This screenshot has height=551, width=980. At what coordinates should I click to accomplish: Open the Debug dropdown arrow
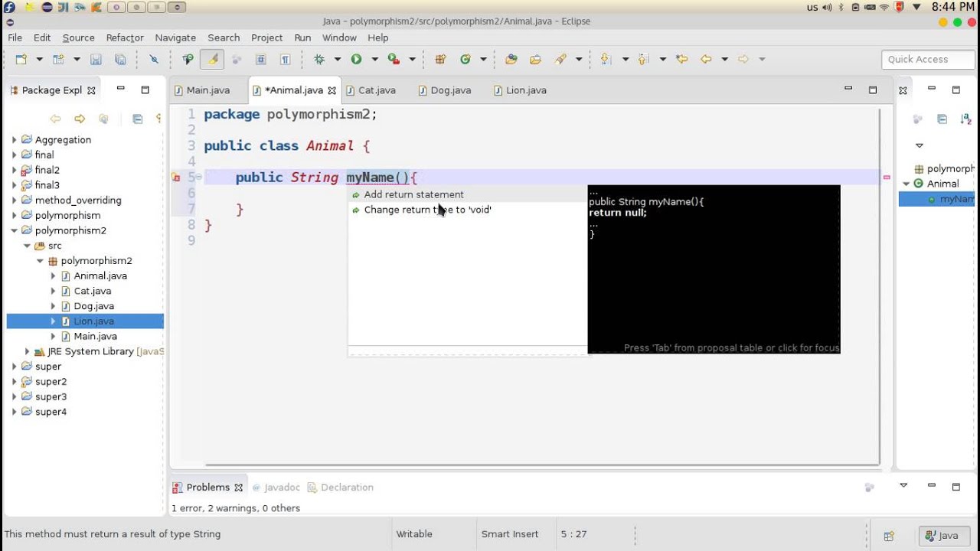point(337,59)
